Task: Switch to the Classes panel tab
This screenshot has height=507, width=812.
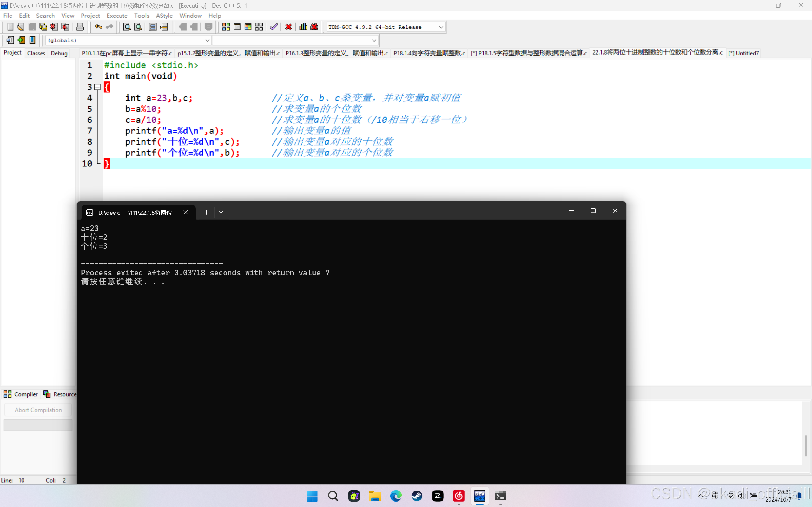Action: [36, 53]
